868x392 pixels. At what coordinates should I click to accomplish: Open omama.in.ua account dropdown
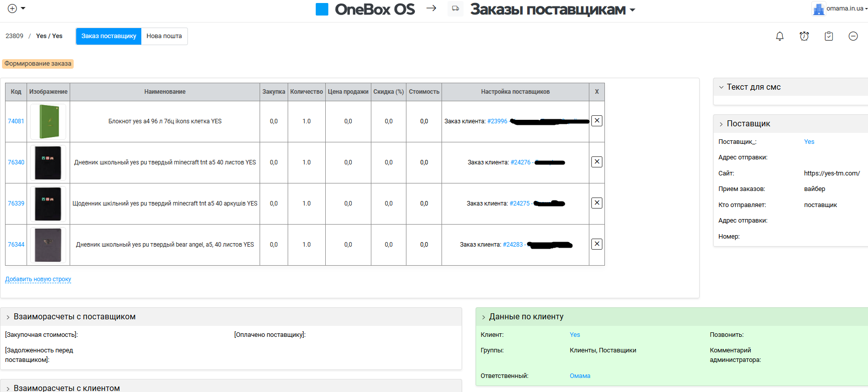click(865, 9)
